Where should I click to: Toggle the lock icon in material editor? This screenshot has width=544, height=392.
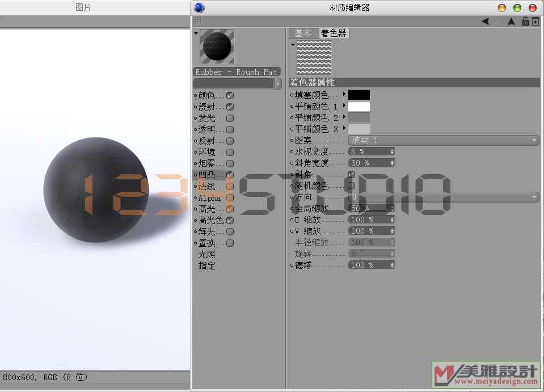[525, 22]
